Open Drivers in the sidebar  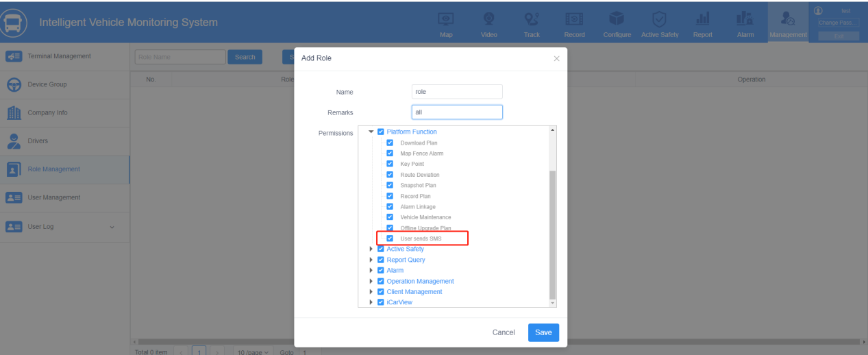(64, 140)
